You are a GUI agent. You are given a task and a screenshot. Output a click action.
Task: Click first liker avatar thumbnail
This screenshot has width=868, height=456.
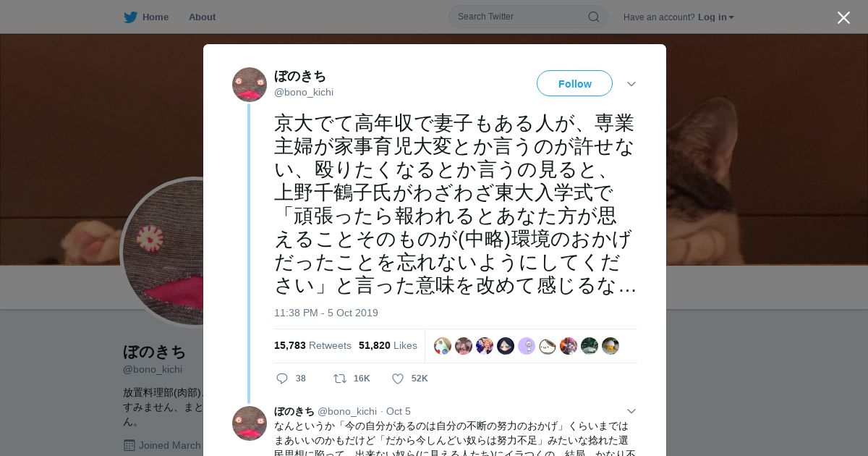[x=443, y=346]
